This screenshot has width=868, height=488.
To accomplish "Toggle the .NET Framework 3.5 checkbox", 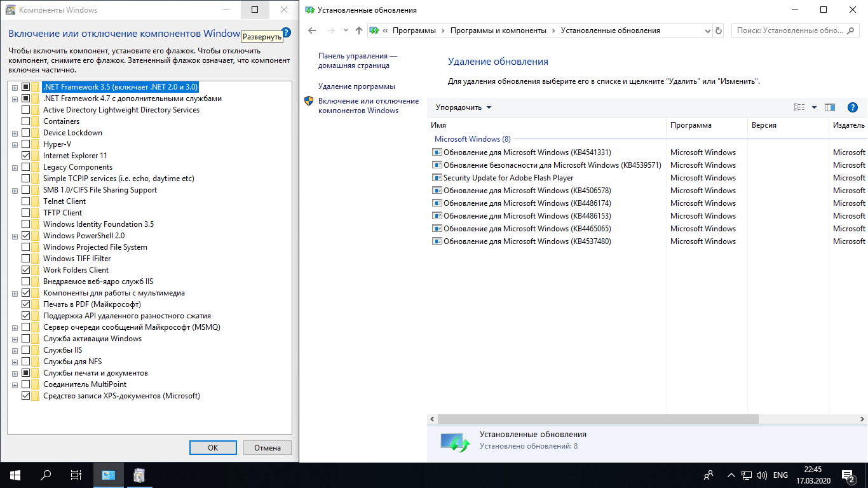I will 25,86.
